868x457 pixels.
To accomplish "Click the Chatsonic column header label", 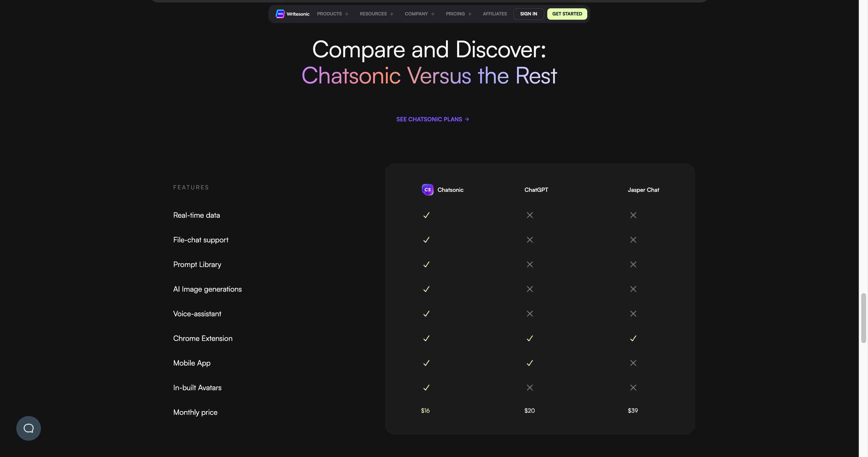I will (x=450, y=190).
